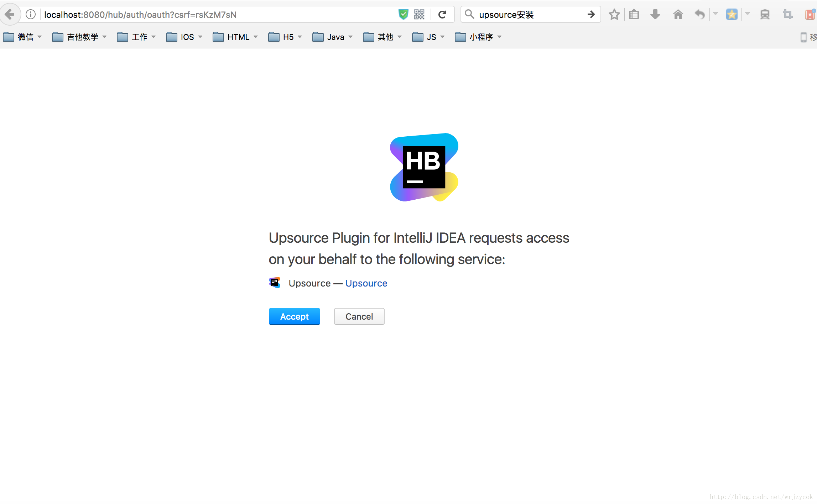This screenshot has height=504, width=817.
Task: Click the train-shaped toolbar icon
Action: coord(765,15)
